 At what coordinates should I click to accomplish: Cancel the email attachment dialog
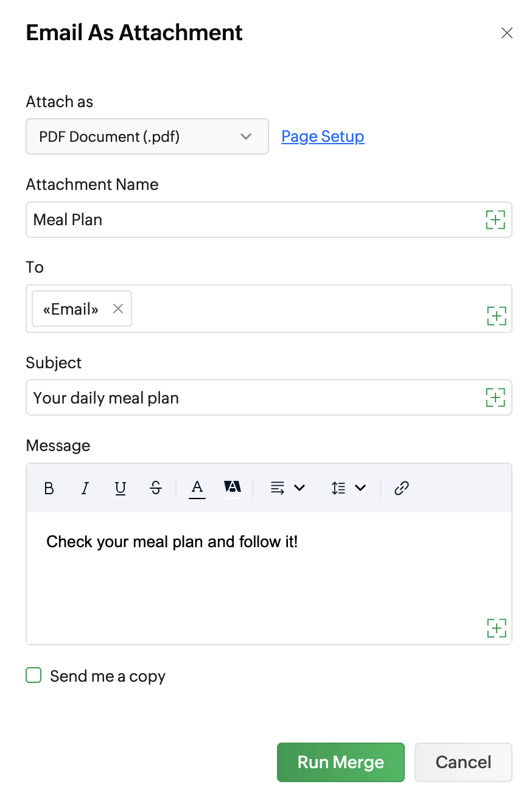pyautogui.click(x=463, y=762)
